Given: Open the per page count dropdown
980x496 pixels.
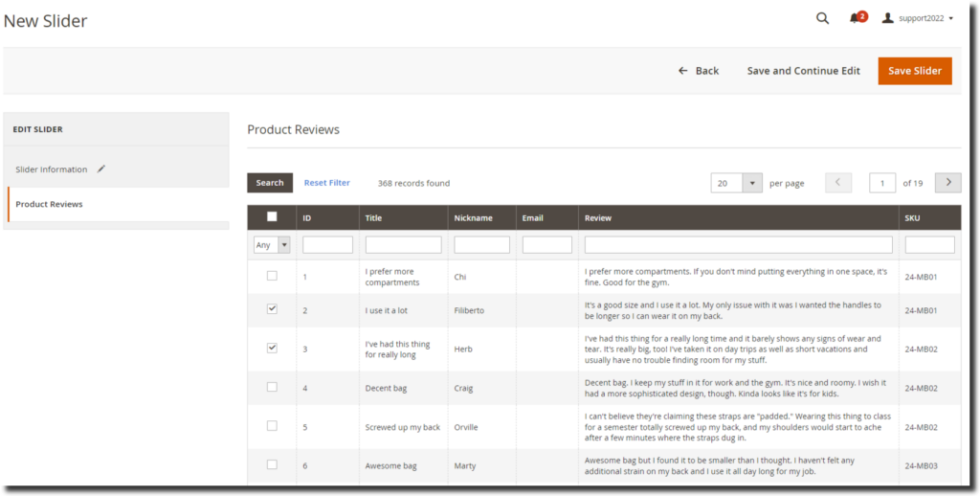Looking at the screenshot, I should [736, 183].
